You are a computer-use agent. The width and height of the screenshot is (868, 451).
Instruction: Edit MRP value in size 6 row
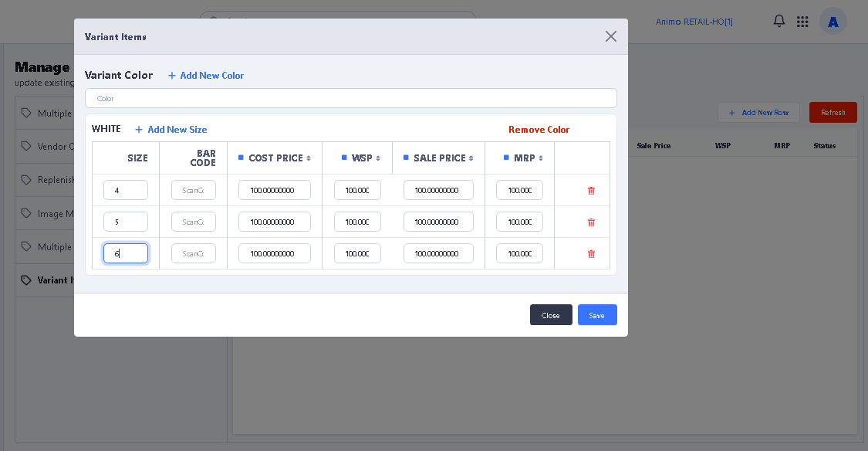pos(520,253)
